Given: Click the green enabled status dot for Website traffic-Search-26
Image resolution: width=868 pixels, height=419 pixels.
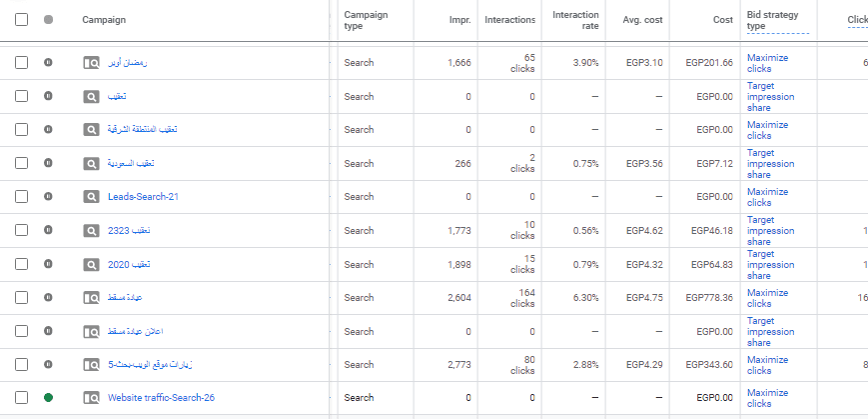Looking at the screenshot, I should pos(48,397).
